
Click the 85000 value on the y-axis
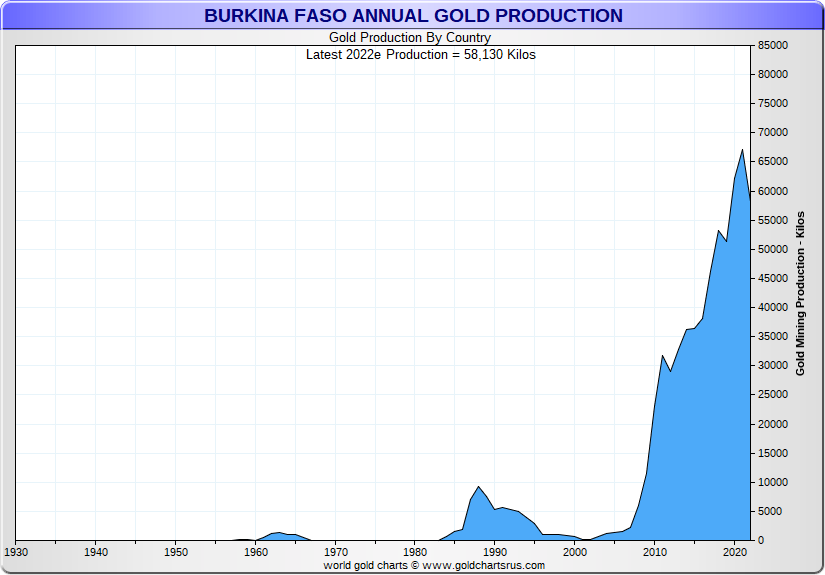click(x=774, y=45)
